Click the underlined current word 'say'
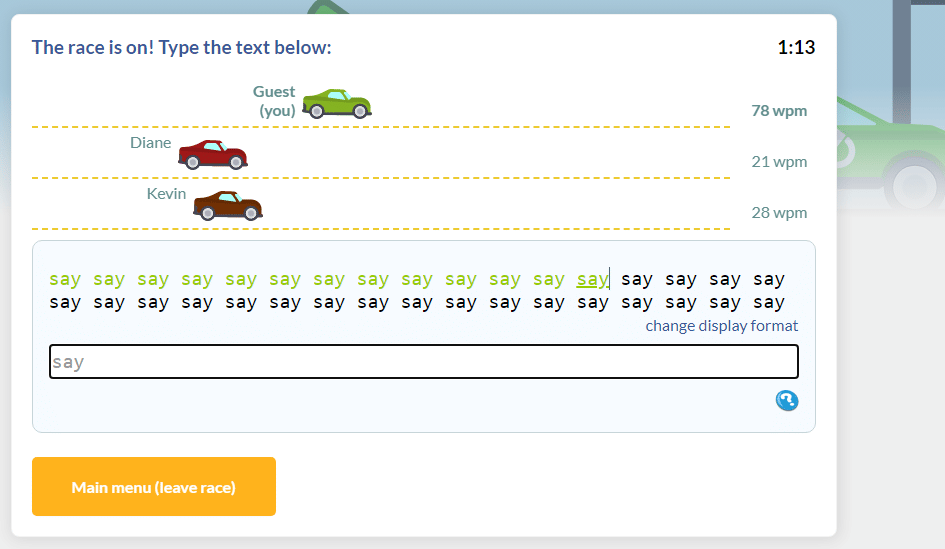Image resolution: width=945 pixels, height=549 pixels. pos(592,280)
